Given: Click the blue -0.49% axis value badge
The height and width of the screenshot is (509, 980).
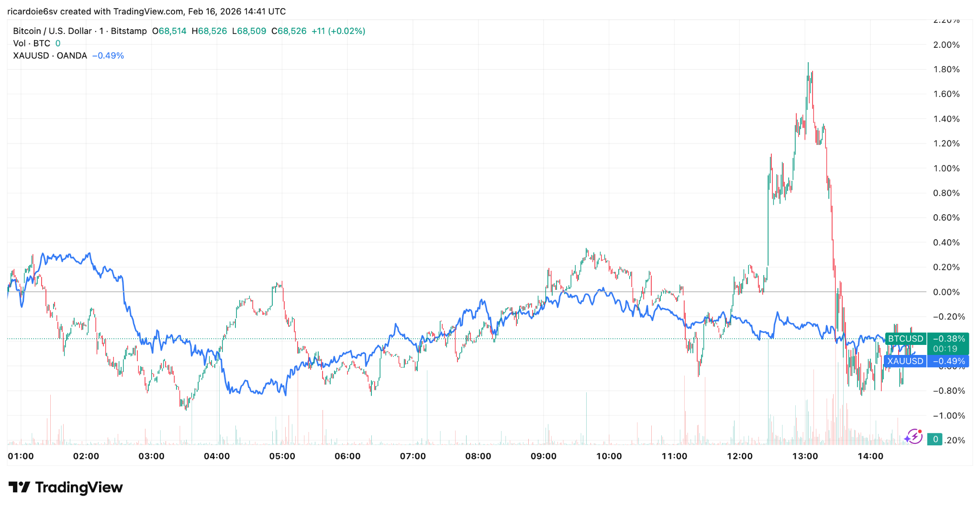Looking at the screenshot, I should tap(948, 361).
